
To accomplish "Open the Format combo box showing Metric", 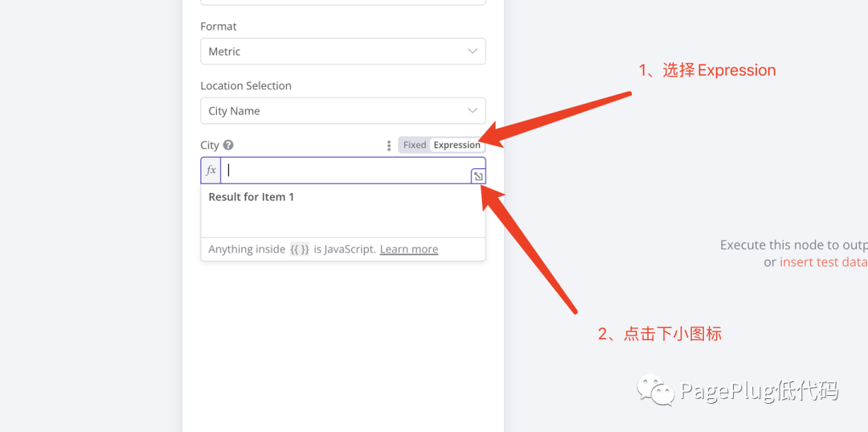I will point(342,51).
